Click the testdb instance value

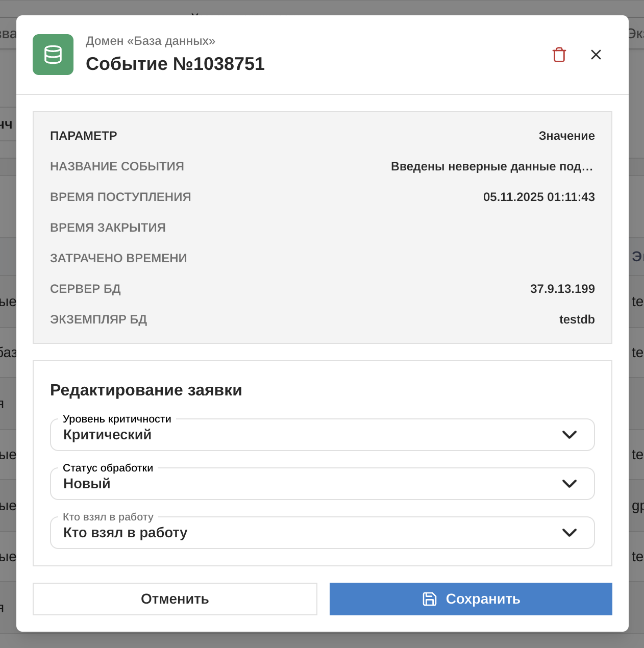click(x=577, y=319)
